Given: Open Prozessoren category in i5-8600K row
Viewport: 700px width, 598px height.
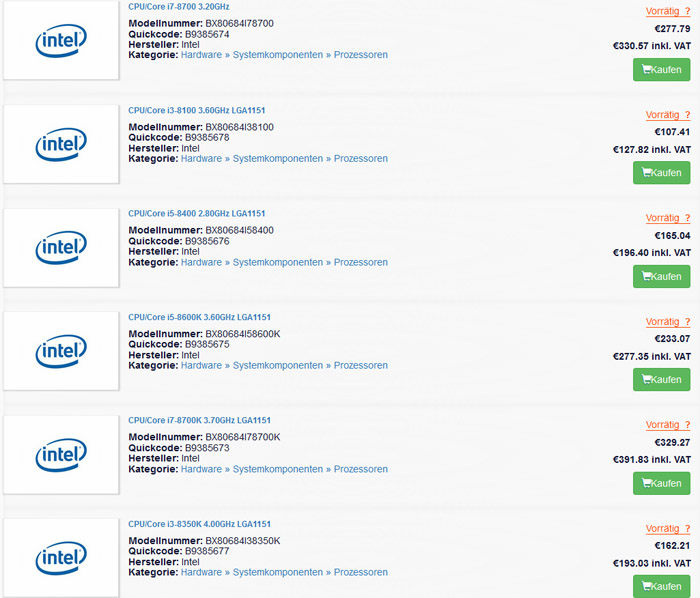Looking at the screenshot, I should pos(361,366).
